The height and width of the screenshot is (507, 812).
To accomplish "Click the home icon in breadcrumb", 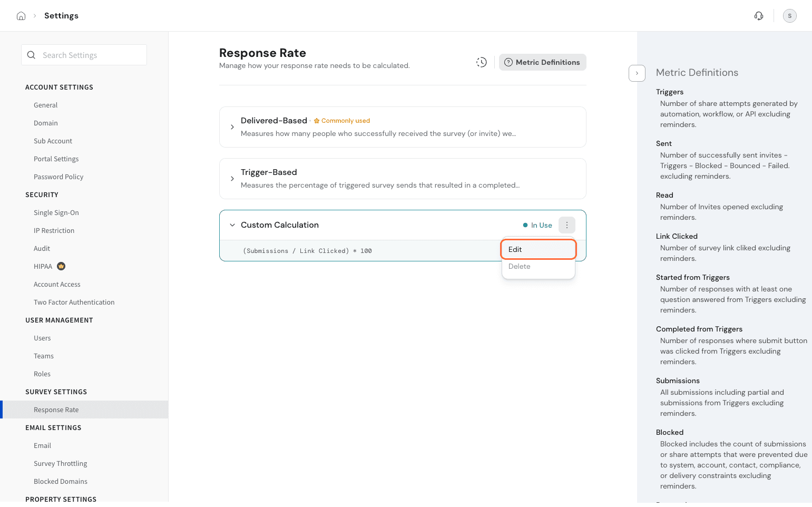I will [x=21, y=16].
